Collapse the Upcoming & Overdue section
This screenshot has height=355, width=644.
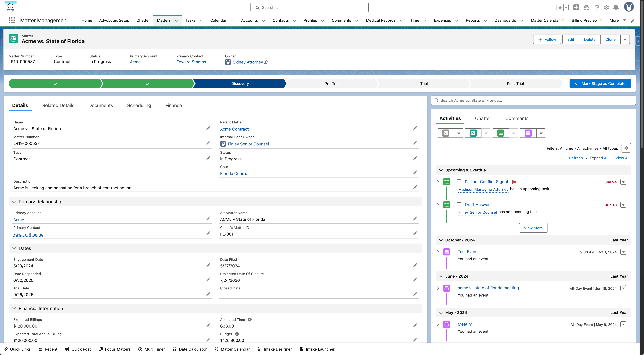[x=441, y=170]
